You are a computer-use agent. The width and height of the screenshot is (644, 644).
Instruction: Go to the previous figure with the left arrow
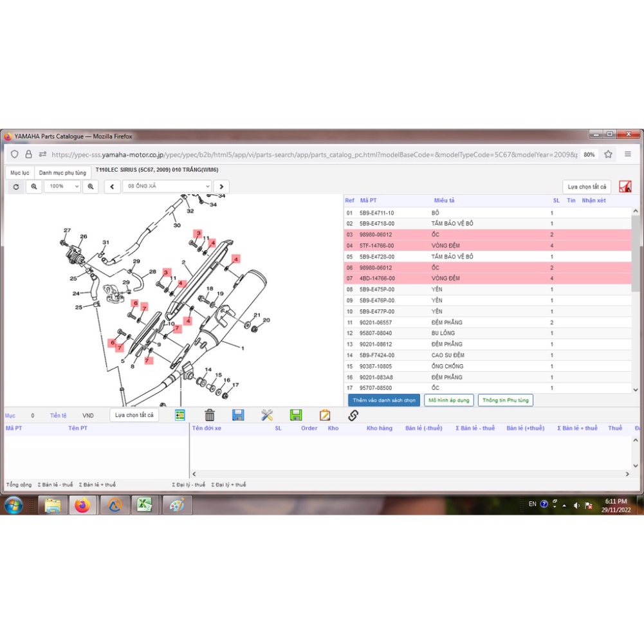point(113,187)
